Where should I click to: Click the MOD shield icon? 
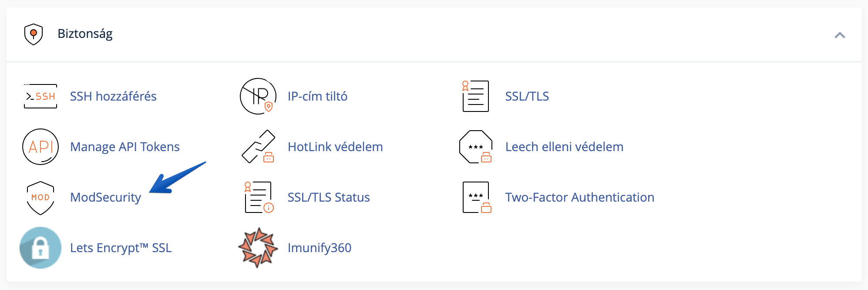(x=40, y=198)
